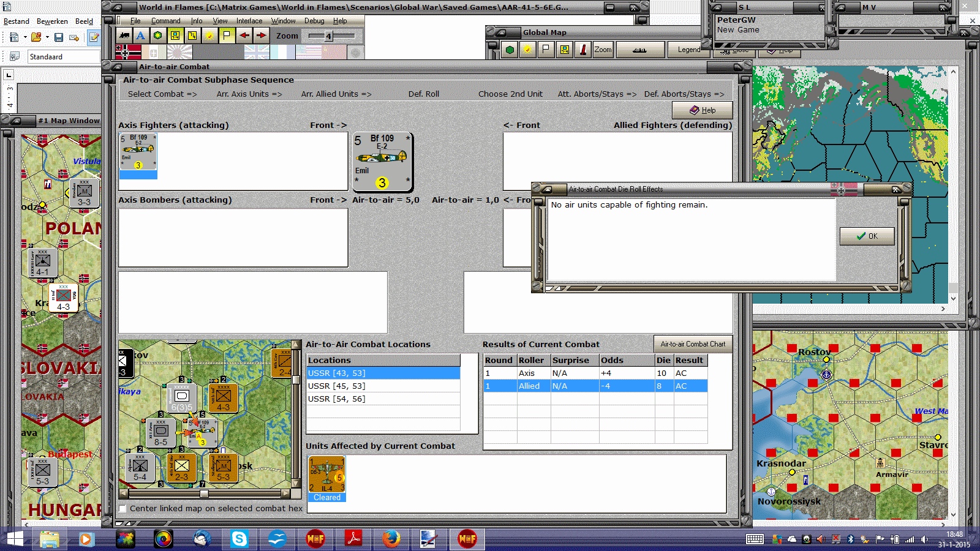
Task: Open the File menu
Action: 135,21
